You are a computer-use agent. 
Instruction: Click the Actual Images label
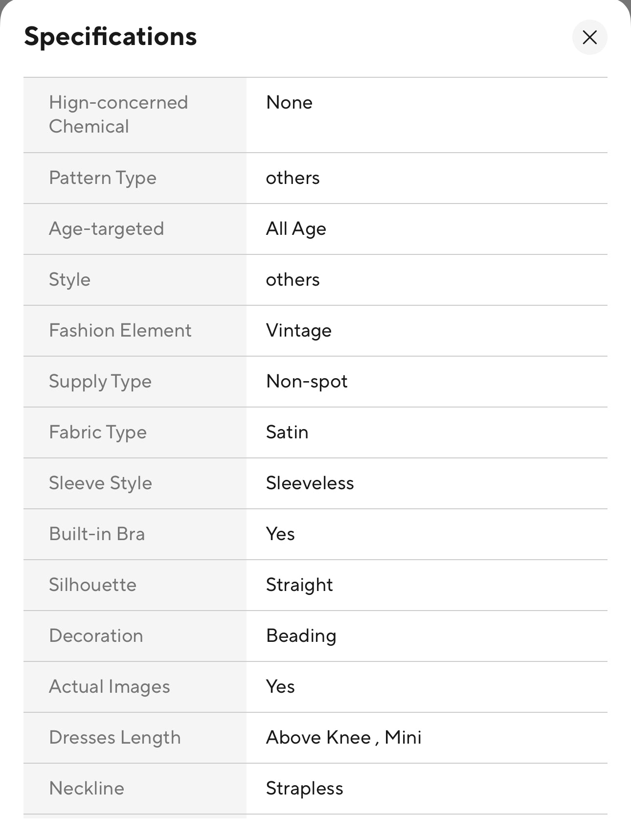[x=110, y=687]
